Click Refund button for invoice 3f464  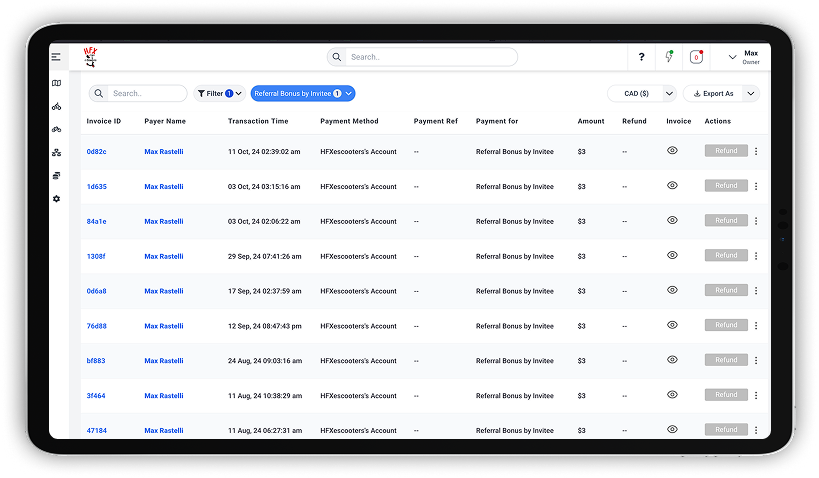click(726, 394)
